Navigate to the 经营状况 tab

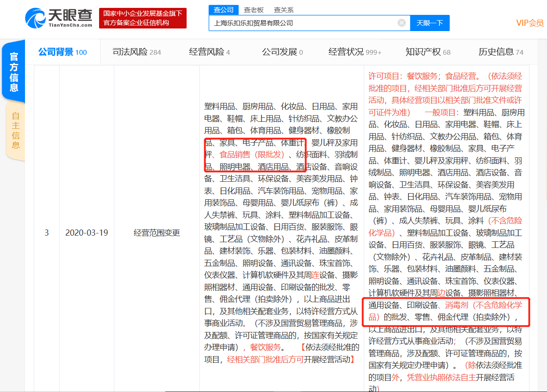click(x=355, y=52)
